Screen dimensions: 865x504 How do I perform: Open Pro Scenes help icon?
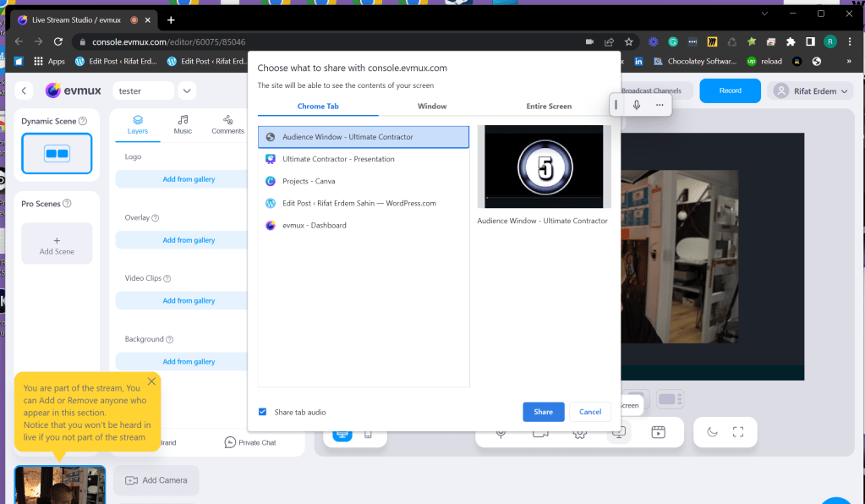coord(67,204)
